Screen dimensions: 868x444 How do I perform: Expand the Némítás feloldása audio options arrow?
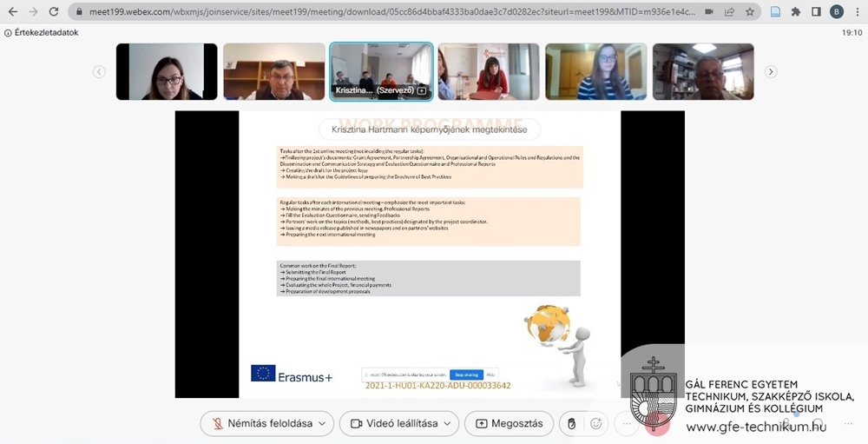[322, 423]
